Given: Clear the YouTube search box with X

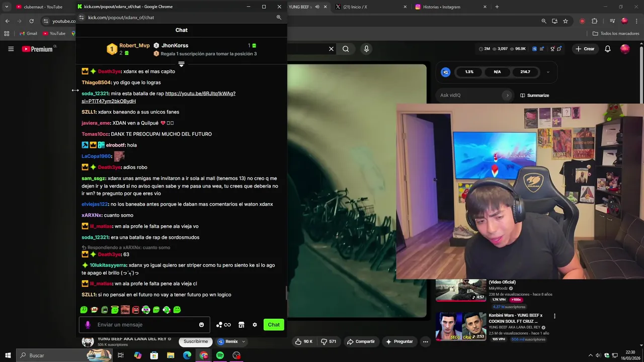Looking at the screenshot, I should click(331, 49).
